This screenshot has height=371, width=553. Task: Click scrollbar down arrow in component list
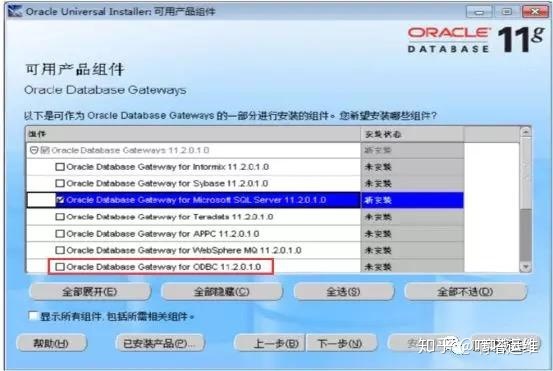(525, 267)
